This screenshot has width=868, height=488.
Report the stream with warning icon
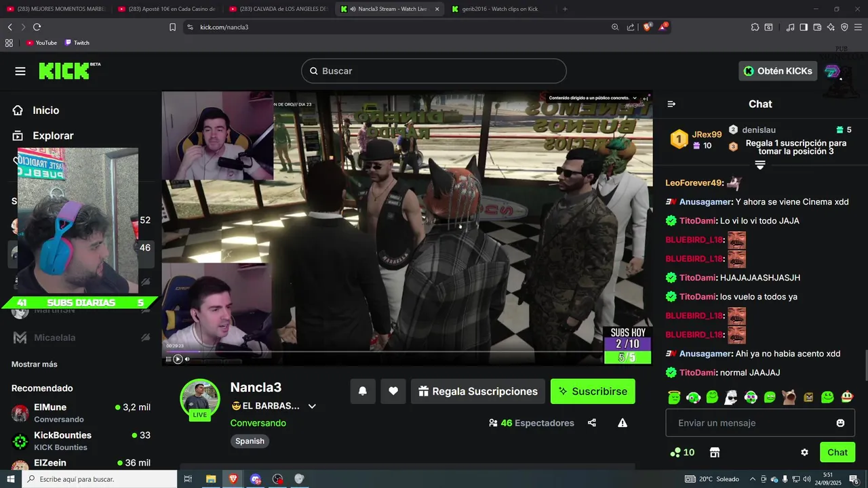[623, 423]
